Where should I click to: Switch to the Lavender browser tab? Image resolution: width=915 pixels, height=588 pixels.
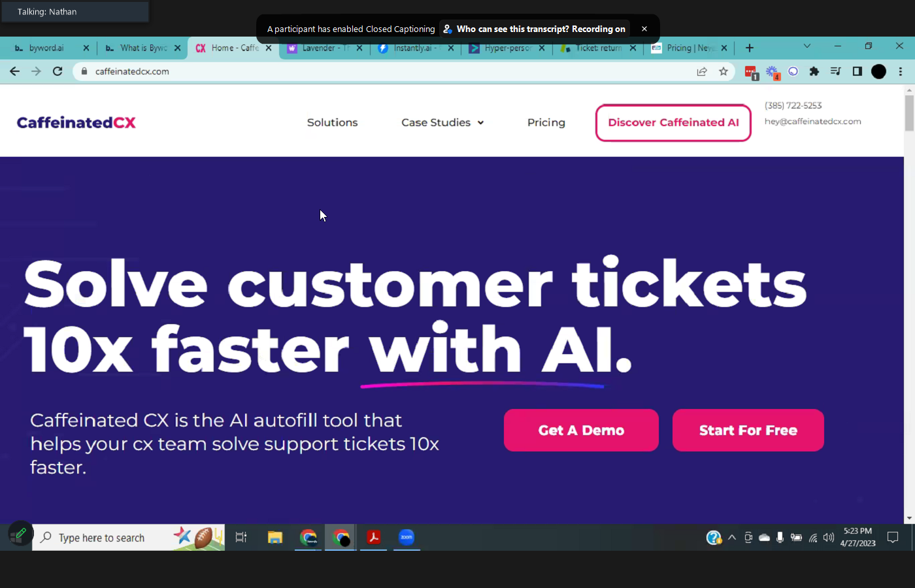(324, 48)
